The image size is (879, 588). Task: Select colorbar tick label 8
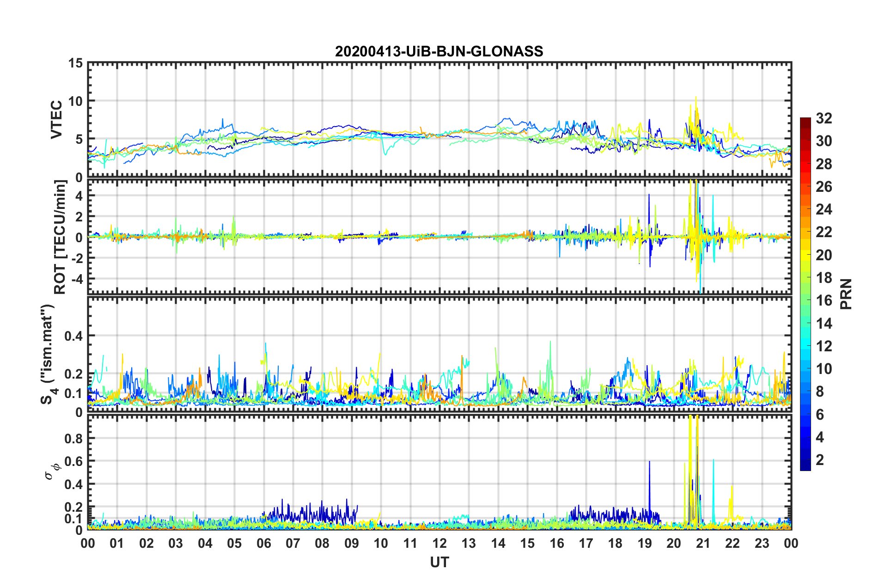pyautogui.click(x=820, y=392)
